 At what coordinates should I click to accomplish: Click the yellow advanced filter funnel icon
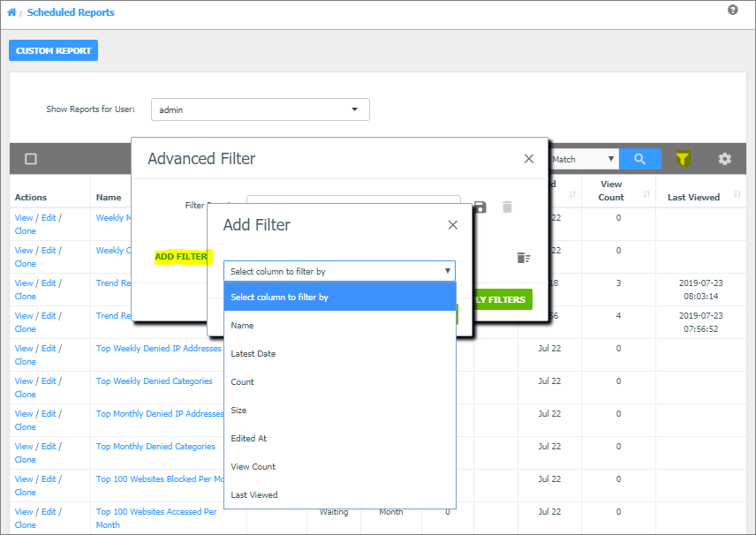(683, 158)
